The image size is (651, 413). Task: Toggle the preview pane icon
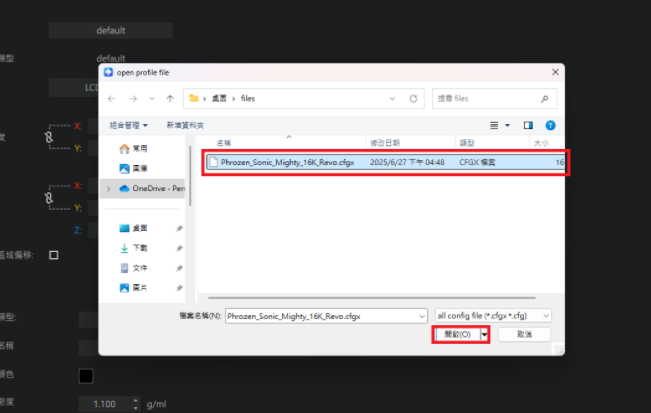[528, 125]
